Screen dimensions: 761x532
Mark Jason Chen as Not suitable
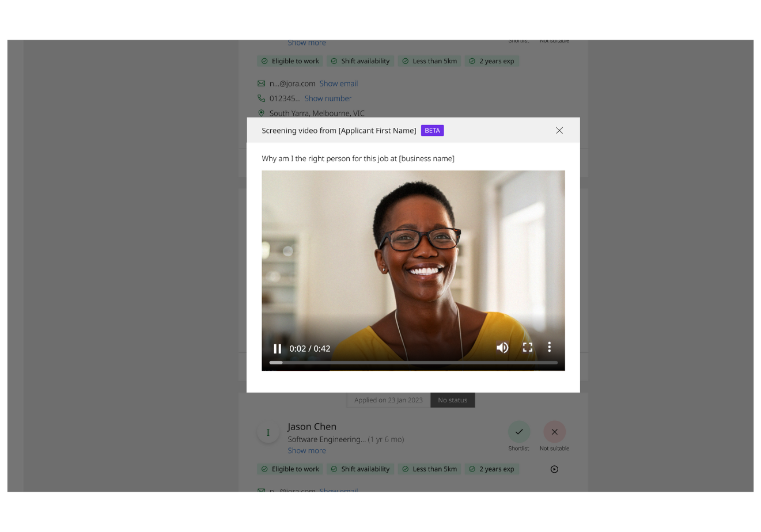tap(554, 431)
